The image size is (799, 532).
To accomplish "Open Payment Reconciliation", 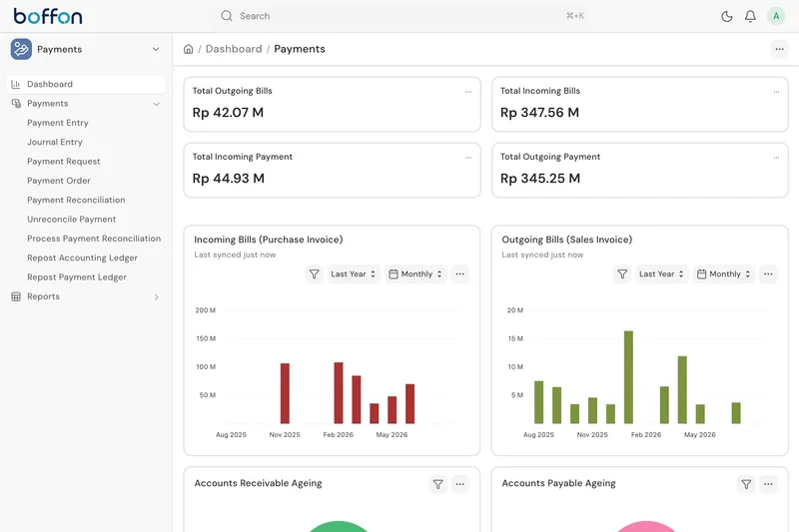I will pos(76,200).
